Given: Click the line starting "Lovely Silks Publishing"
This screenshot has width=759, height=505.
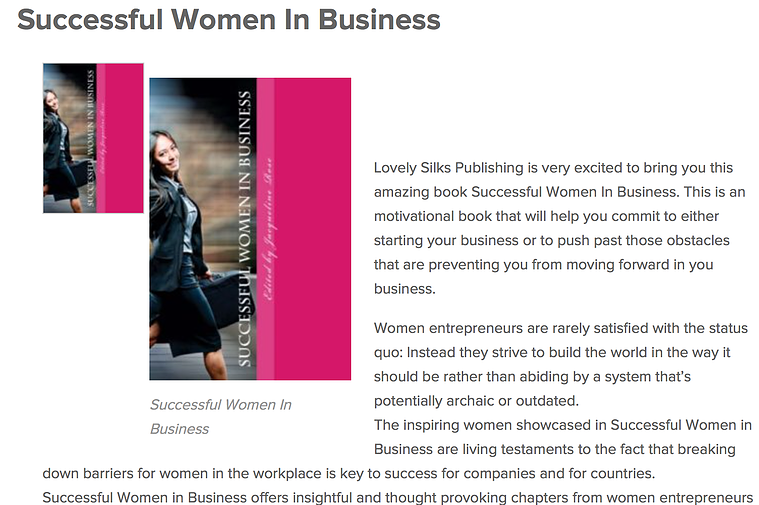Looking at the screenshot, I should point(553,168).
